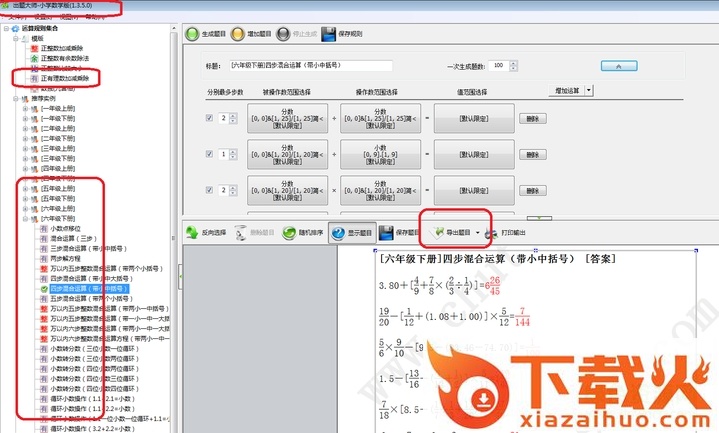The height and width of the screenshot is (433, 719).
Task: Click the grey 停止生成 stop icon
Action: tap(283, 34)
